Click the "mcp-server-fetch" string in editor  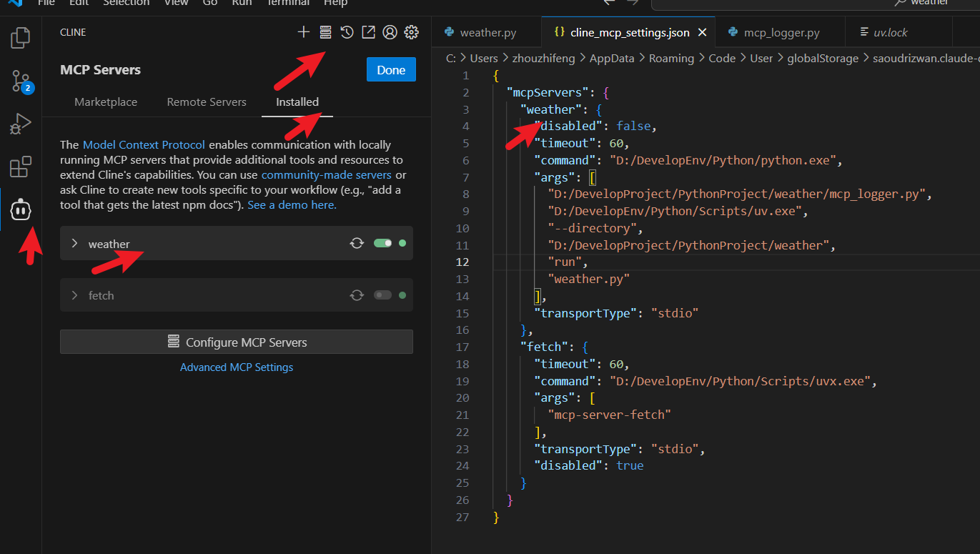(x=610, y=415)
